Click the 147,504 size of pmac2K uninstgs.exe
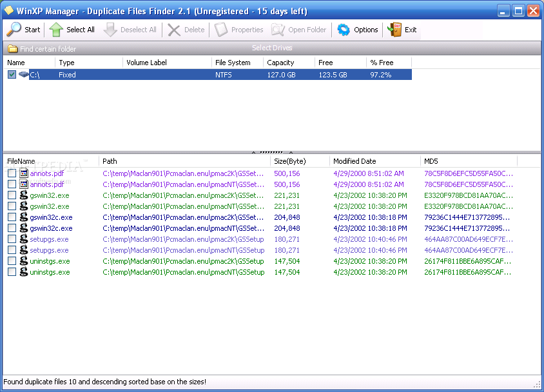The width and height of the screenshot is (544, 392). pos(287,261)
